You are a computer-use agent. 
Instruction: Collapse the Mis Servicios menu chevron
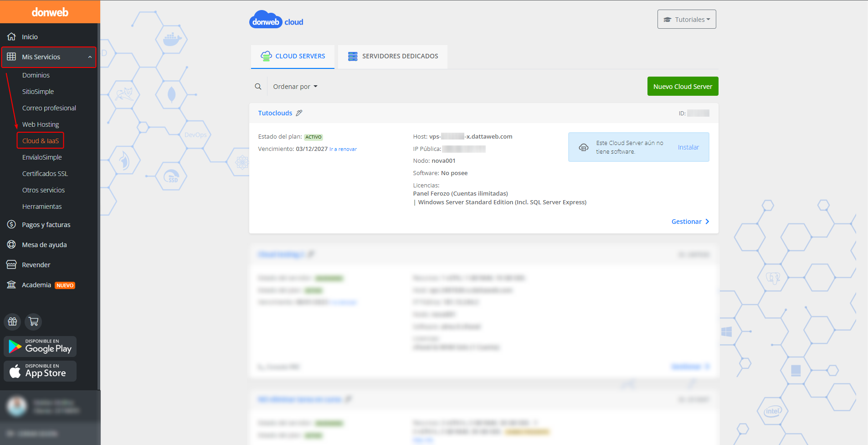pyautogui.click(x=90, y=57)
